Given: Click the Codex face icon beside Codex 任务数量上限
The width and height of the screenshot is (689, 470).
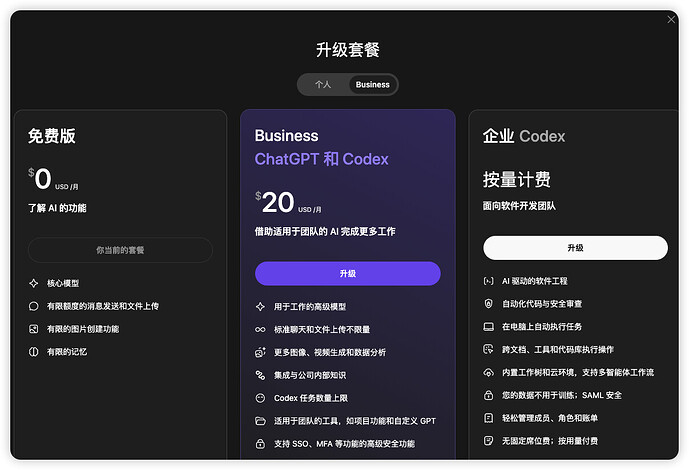Looking at the screenshot, I should [x=260, y=398].
